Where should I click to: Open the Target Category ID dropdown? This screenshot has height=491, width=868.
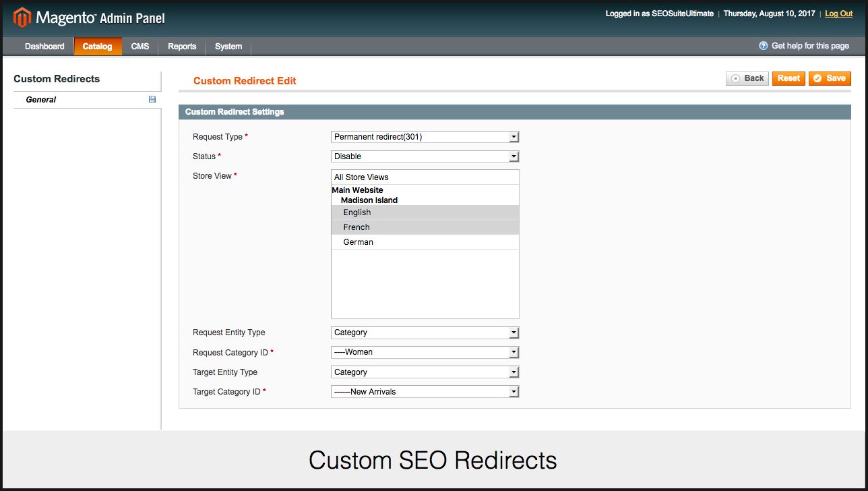pyautogui.click(x=425, y=392)
